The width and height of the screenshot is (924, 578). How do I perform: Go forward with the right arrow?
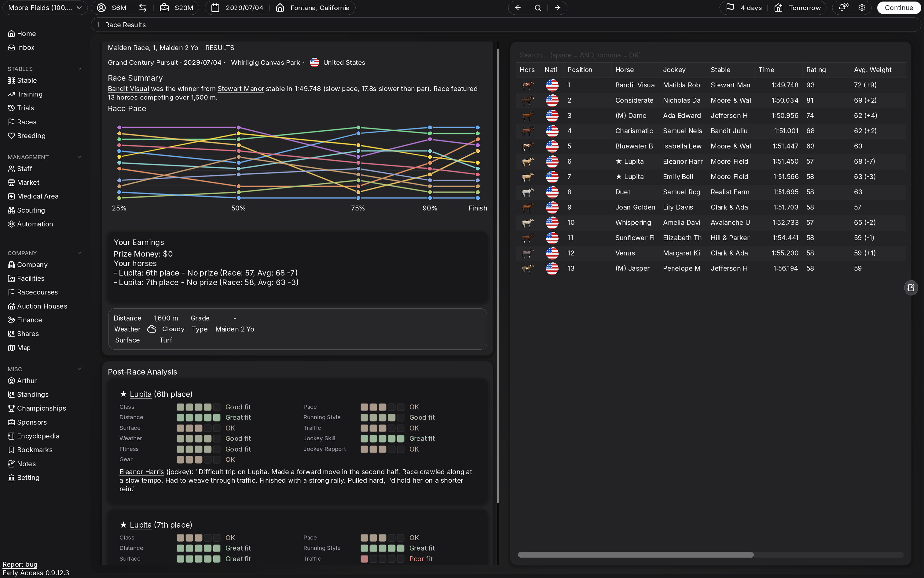557,8
